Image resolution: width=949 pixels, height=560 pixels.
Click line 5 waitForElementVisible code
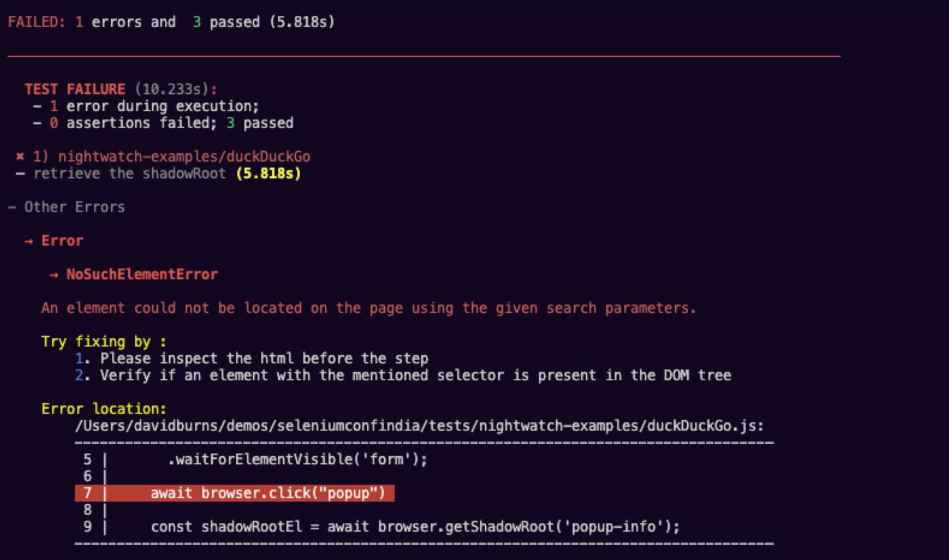coord(298,459)
